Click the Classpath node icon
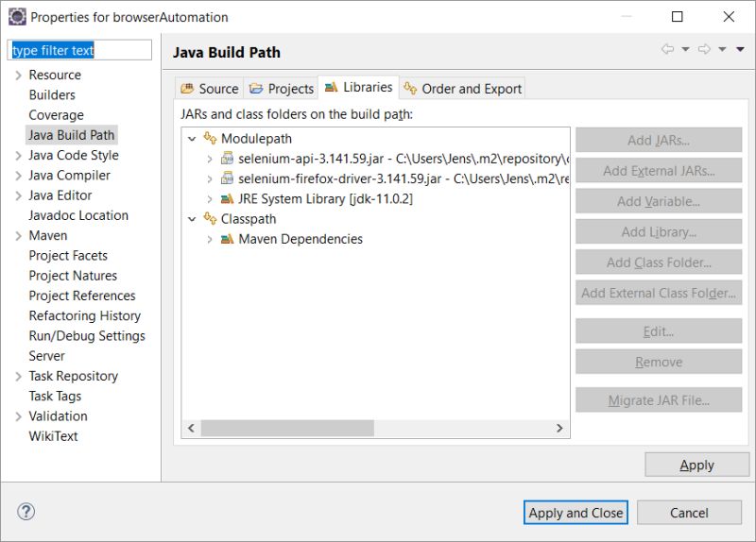This screenshot has width=756, height=542. tap(210, 219)
